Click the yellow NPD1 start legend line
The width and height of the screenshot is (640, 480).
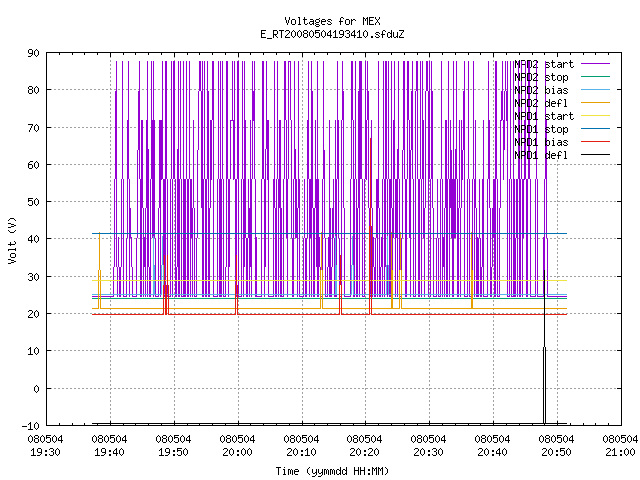(596, 116)
